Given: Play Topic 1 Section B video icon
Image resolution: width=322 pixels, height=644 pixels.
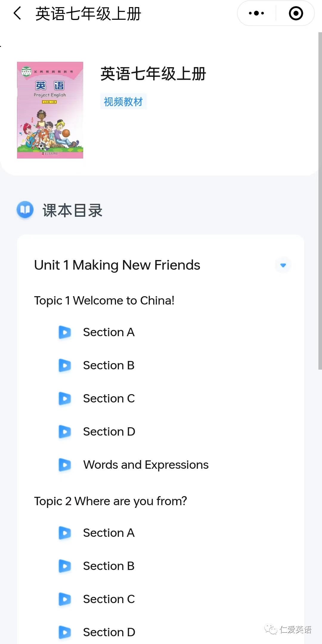Looking at the screenshot, I should 65,365.
